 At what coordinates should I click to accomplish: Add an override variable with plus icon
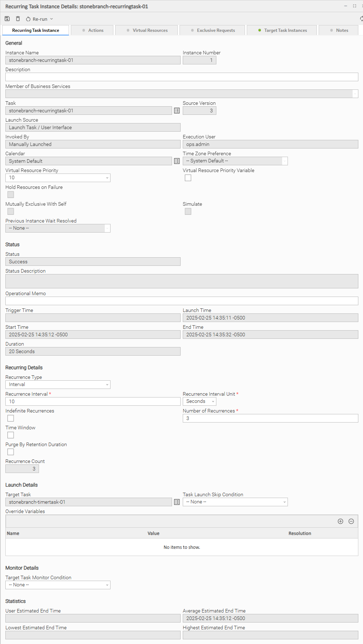340,521
